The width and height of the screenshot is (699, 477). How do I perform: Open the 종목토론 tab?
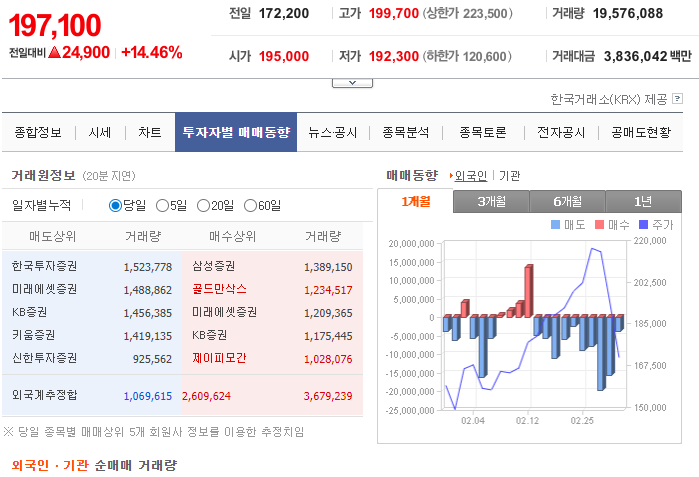click(482, 133)
